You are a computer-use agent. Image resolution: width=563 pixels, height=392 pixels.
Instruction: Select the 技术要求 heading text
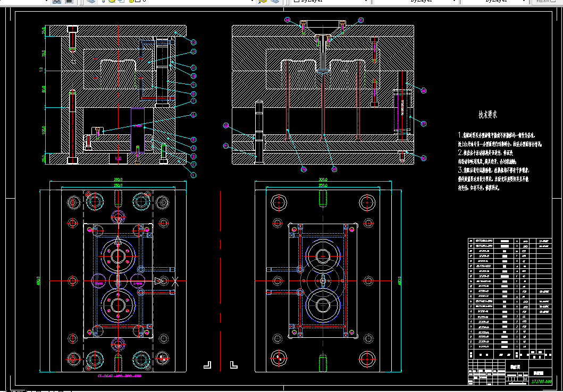[x=488, y=114]
